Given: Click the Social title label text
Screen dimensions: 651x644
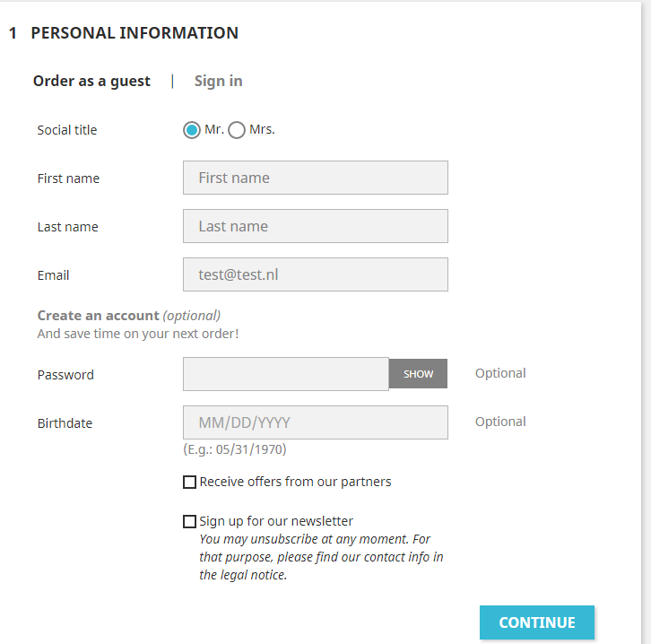Looking at the screenshot, I should click(x=67, y=130).
